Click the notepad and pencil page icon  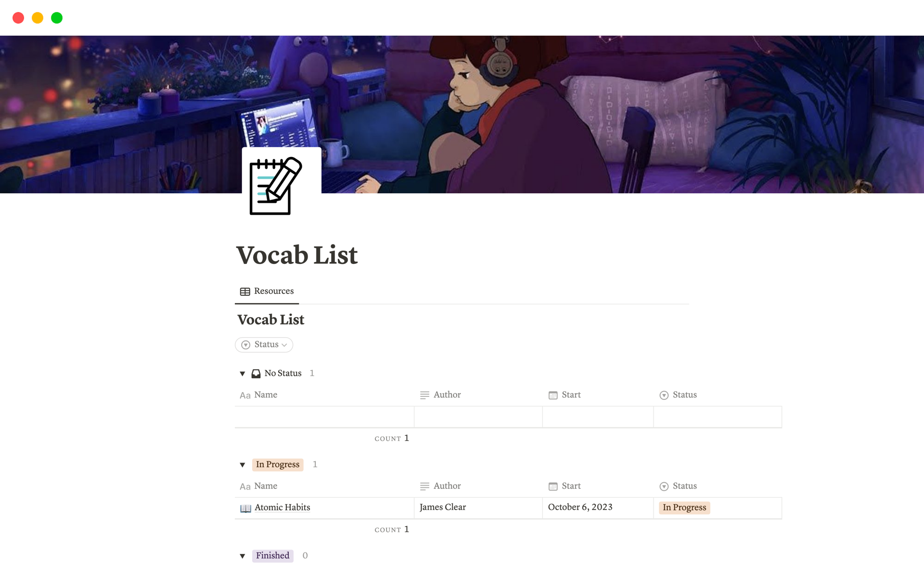click(275, 186)
